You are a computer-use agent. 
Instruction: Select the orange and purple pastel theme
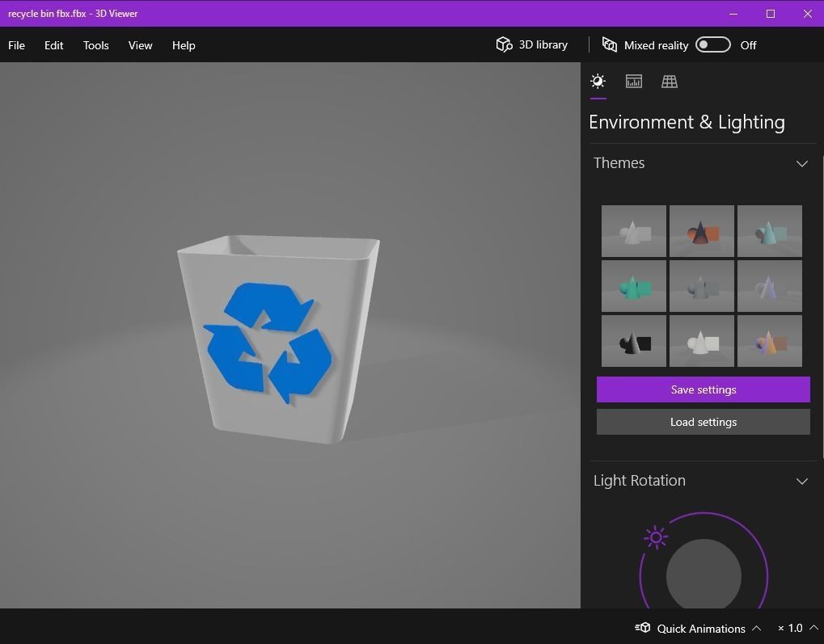(x=770, y=341)
